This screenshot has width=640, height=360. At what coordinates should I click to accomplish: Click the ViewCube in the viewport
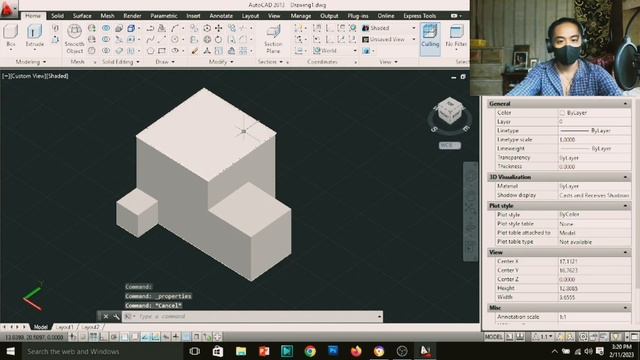click(449, 111)
